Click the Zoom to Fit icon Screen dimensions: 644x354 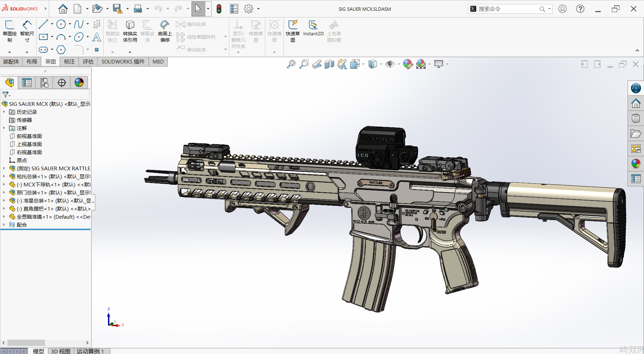pyautogui.click(x=291, y=64)
